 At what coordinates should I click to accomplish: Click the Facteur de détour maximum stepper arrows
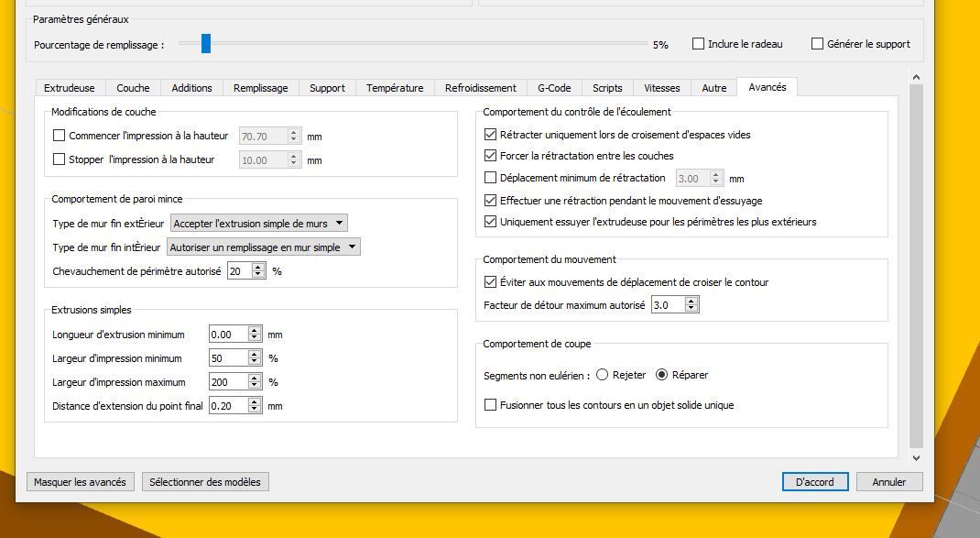pos(691,304)
